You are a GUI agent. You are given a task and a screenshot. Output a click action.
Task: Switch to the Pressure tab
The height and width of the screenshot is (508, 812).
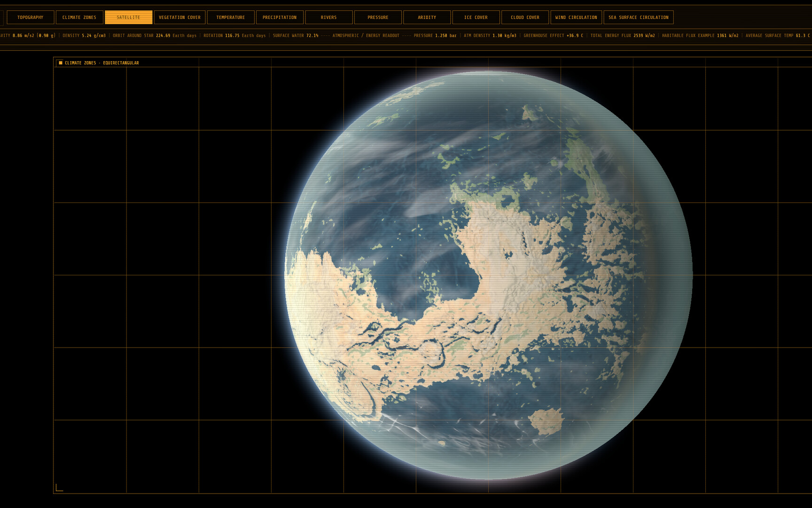coord(378,17)
